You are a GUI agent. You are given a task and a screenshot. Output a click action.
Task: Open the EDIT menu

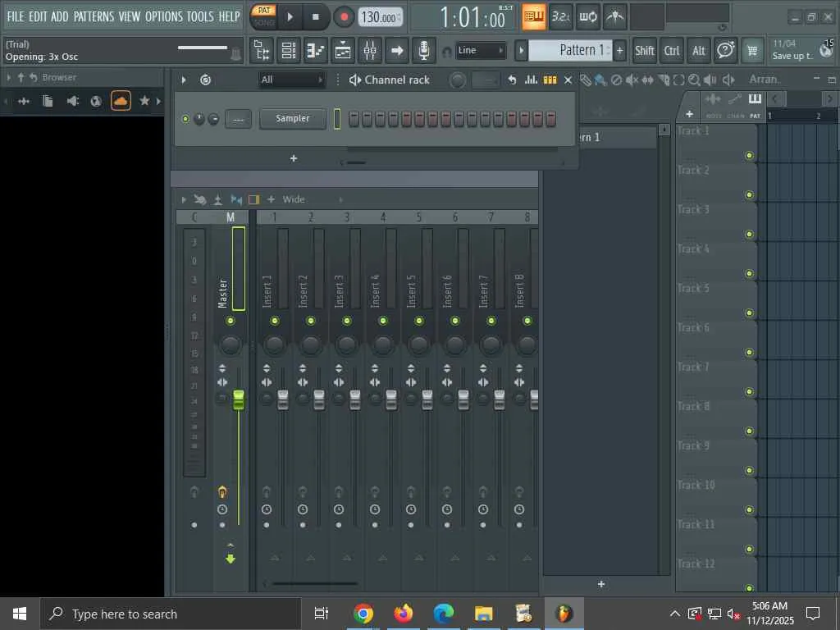pos(38,16)
